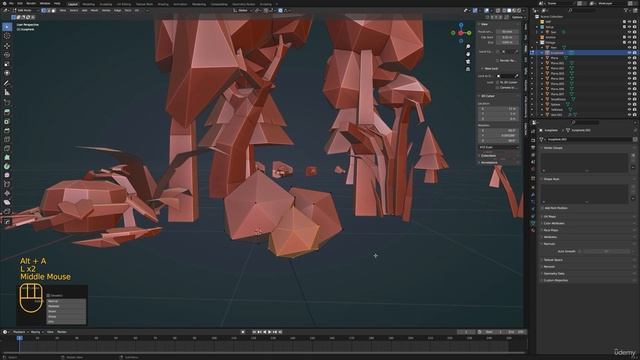This screenshot has height=360, width=640.
Task: Open the Render menu
Action: (x=31, y=4)
